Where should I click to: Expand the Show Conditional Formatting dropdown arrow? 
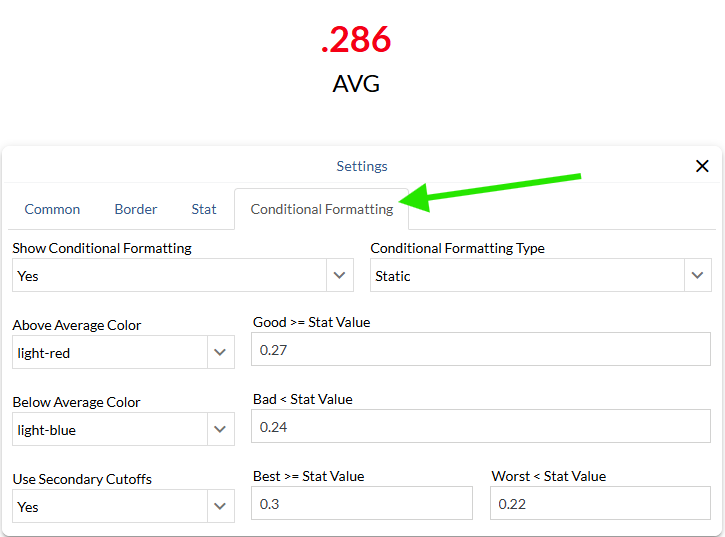click(x=340, y=275)
